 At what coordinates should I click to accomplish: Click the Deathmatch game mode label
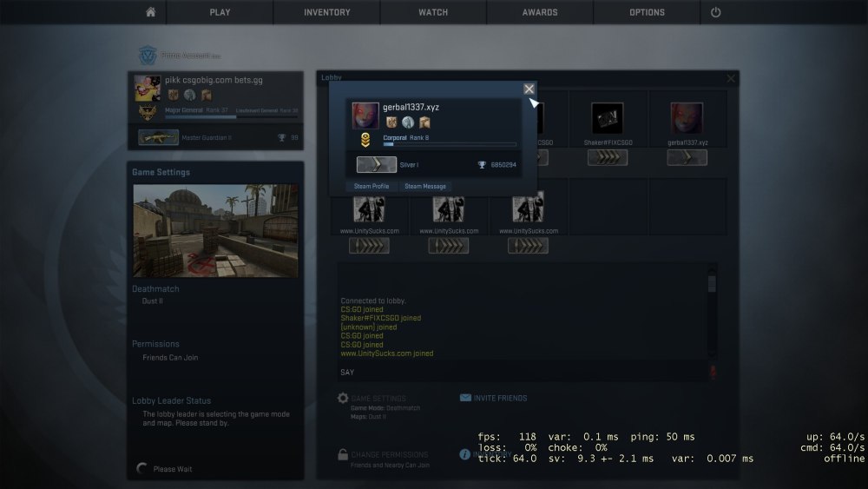pos(155,289)
